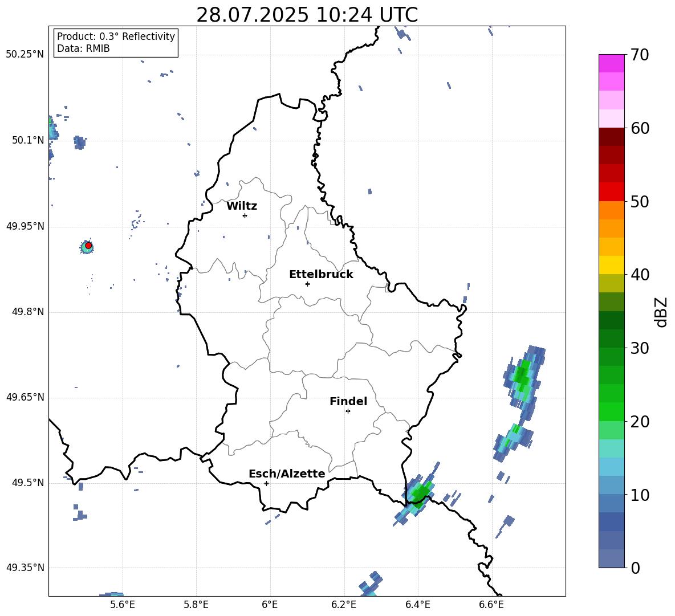This screenshot has height=616, width=675.
Task: Click the colorbar tick label 30
Action: pos(639,348)
